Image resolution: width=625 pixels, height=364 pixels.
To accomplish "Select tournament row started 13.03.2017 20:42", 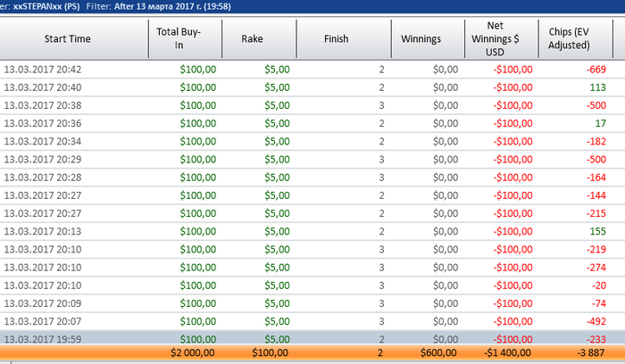I will [x=312, y=70].
